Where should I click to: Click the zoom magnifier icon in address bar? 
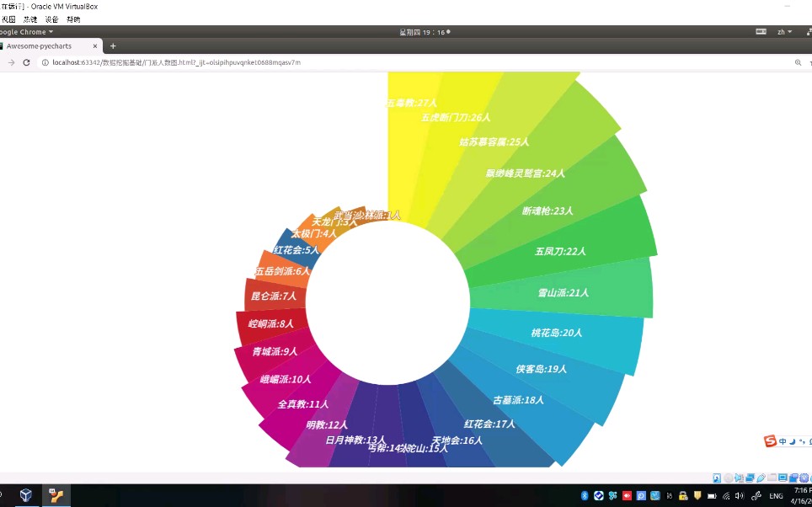tap(798, 62)
